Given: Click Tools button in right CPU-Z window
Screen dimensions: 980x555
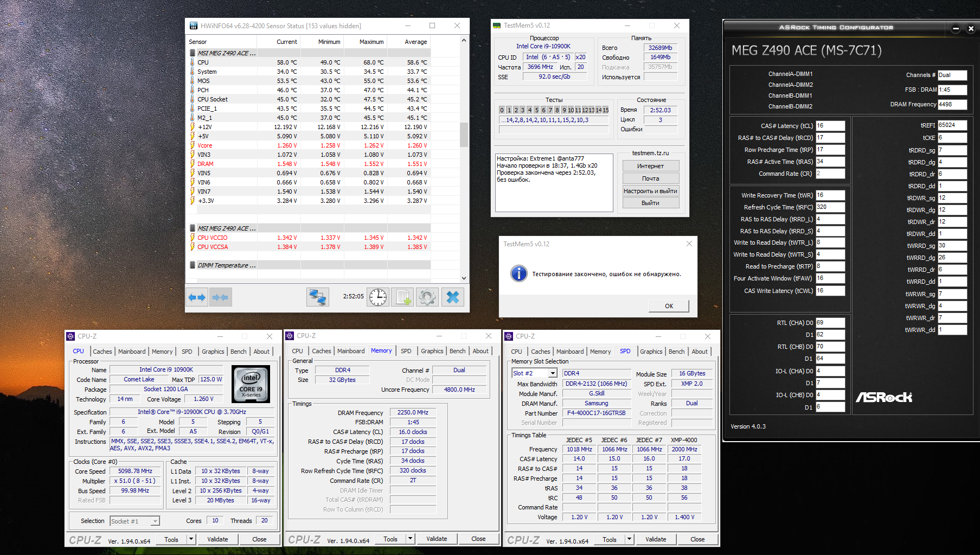Looking at the screenshot, I should 610,539.
